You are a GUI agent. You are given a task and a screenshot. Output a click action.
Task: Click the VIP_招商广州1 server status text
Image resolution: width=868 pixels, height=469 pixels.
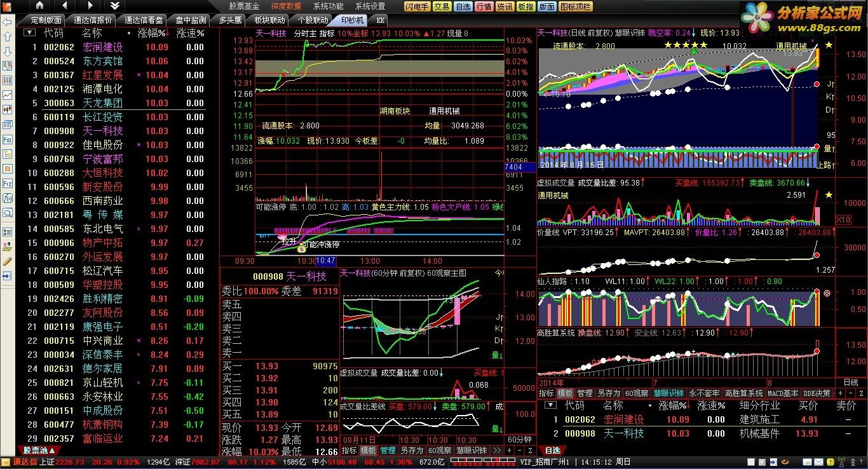[544, 462]
